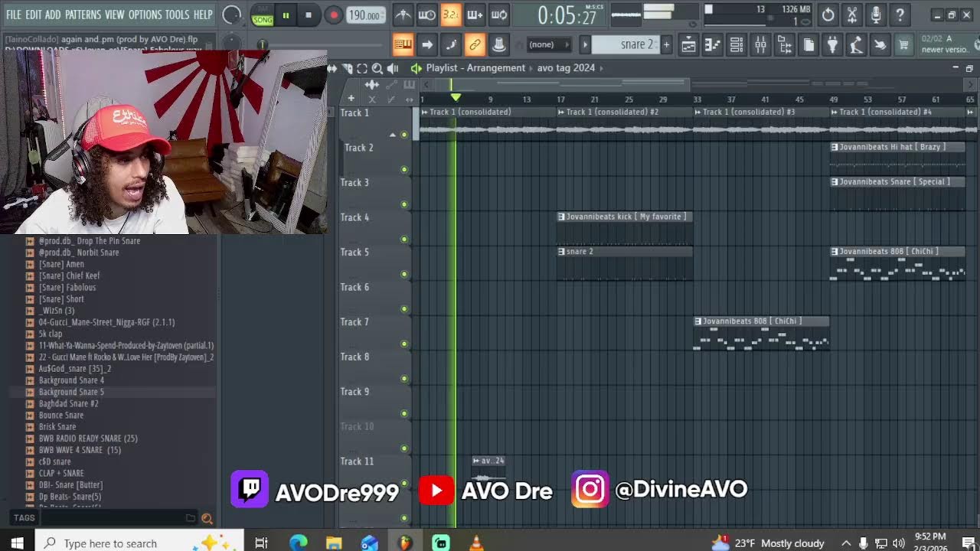Click the add track plus icon

click(351, 98)
